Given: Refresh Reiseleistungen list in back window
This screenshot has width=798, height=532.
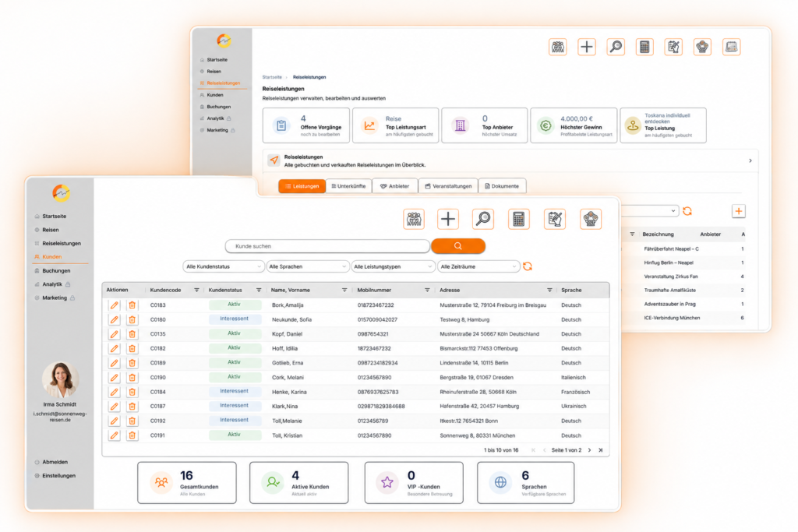Looking at the screenshot, I should (x=687, y=211).
